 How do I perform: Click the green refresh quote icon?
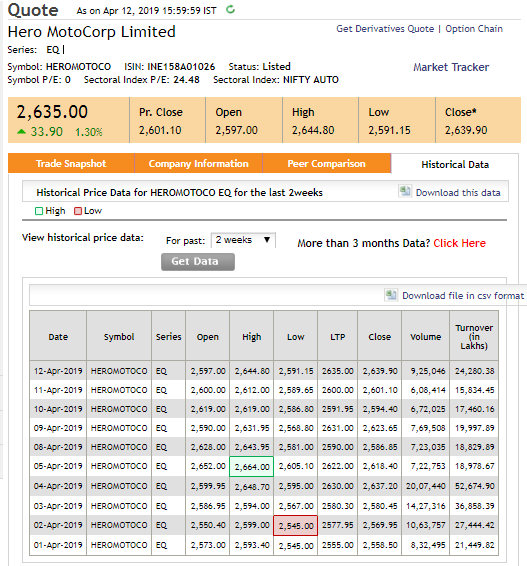tap(230, 10)
